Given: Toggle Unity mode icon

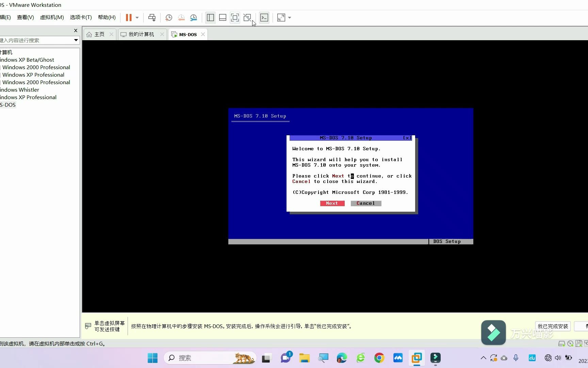Looking at the screenshot, I should [247, 17].
